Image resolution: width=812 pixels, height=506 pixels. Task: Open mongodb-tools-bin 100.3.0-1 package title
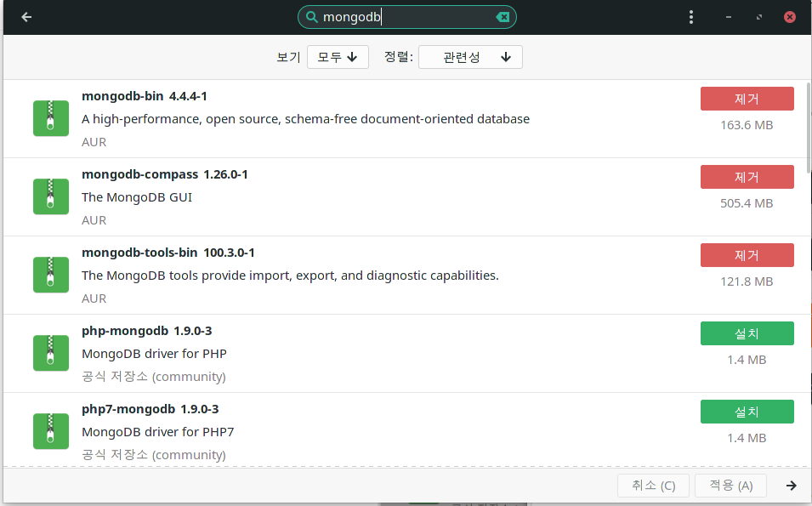click(168, 253)
